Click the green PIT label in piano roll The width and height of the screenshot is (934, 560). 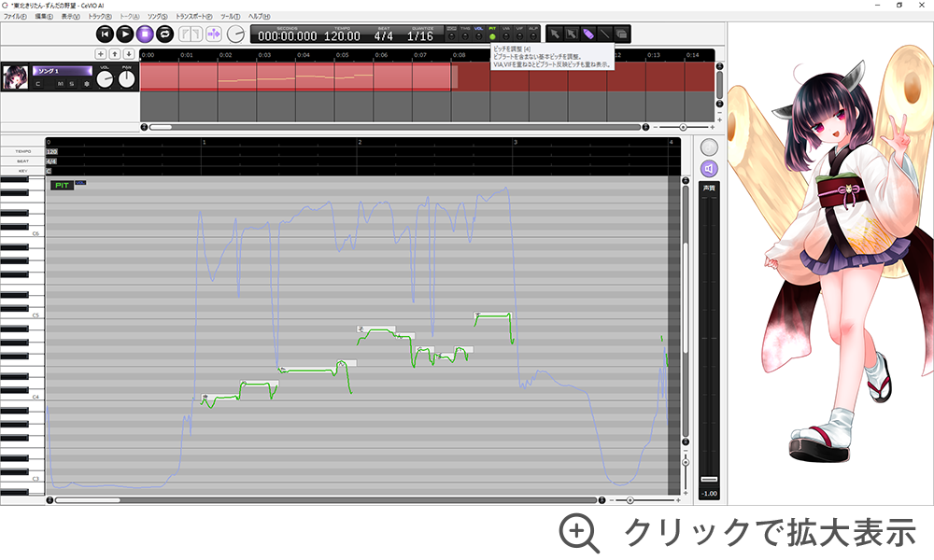click(62, 186)
